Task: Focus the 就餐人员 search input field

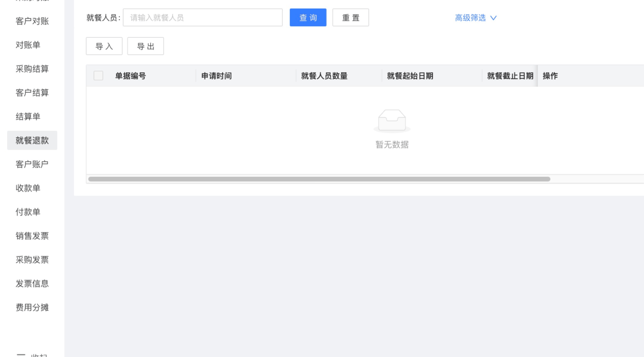Action: pyautogui.click(x=203, y=17)
